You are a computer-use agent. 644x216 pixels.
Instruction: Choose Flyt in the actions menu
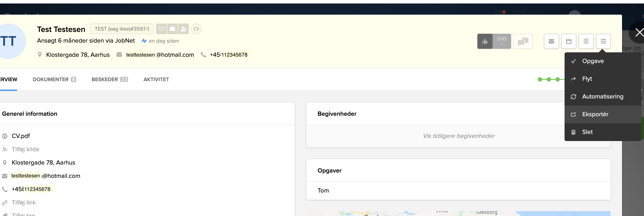pos(587,79)
